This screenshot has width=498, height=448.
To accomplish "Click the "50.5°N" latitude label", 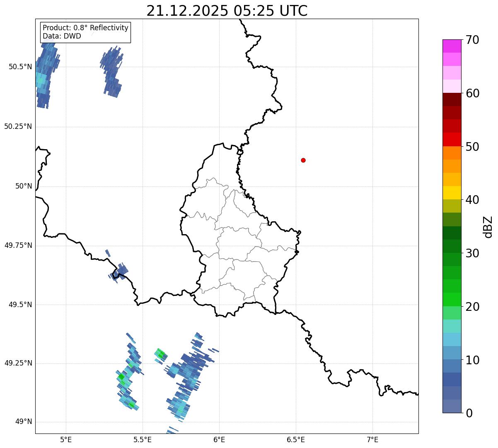I will click(20, 67).
